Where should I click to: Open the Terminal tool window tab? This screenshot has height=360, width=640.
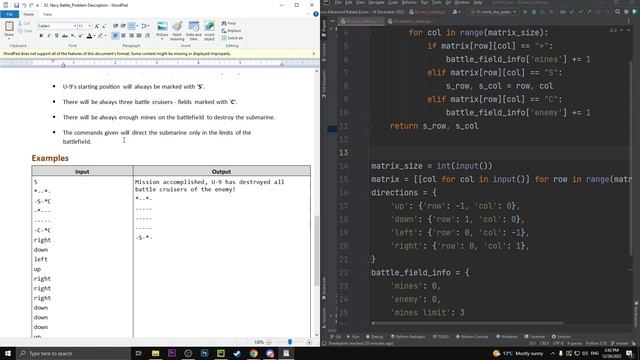pos(535,337)
